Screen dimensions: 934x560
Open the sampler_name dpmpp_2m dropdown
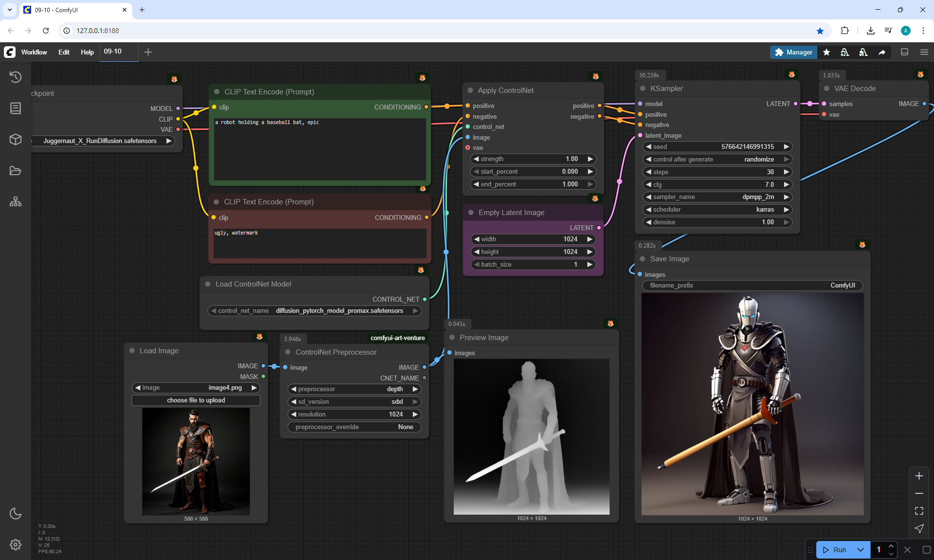(717, 197)
